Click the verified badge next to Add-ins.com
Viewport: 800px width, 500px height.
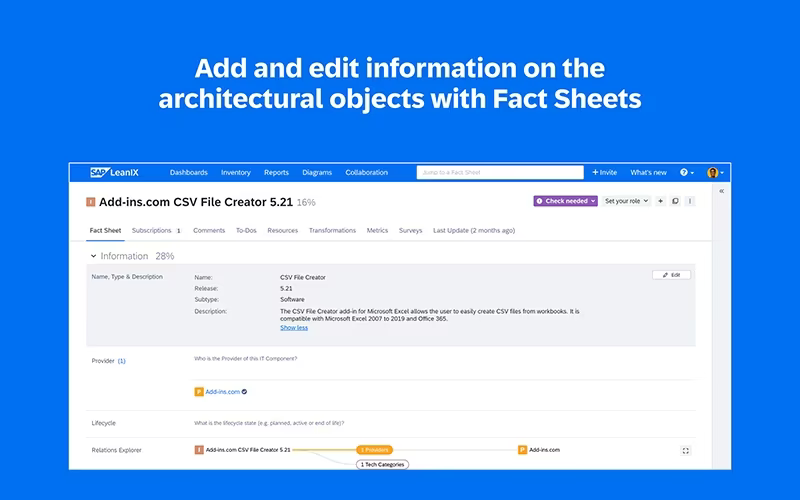pyautogui.click(x=244, y=392)
